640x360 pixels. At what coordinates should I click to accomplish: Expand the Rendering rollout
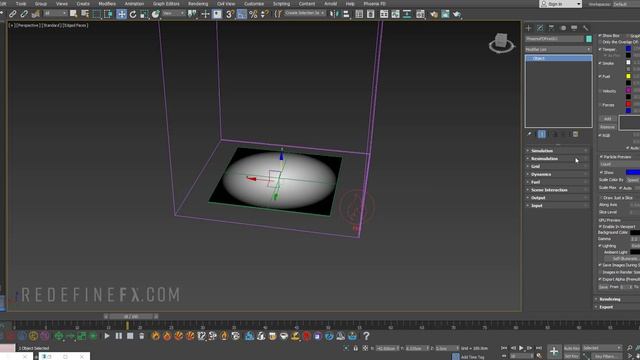click(617, 299)
